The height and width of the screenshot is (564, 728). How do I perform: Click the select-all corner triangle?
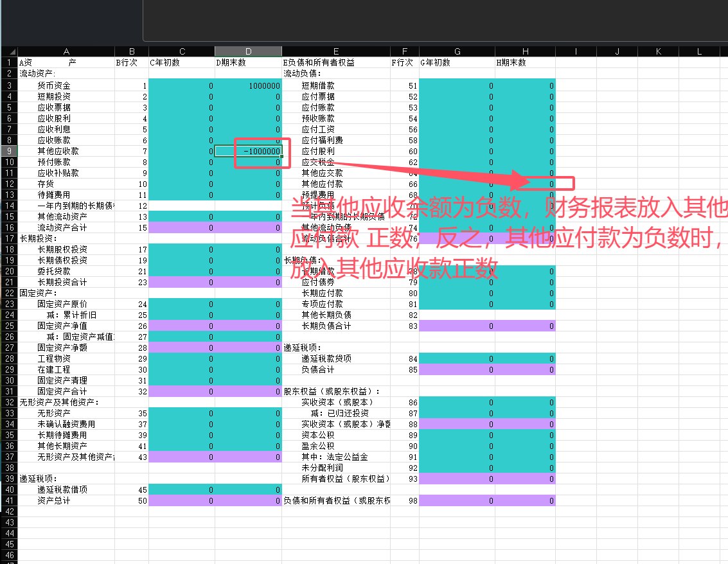[x=9, y=51]
